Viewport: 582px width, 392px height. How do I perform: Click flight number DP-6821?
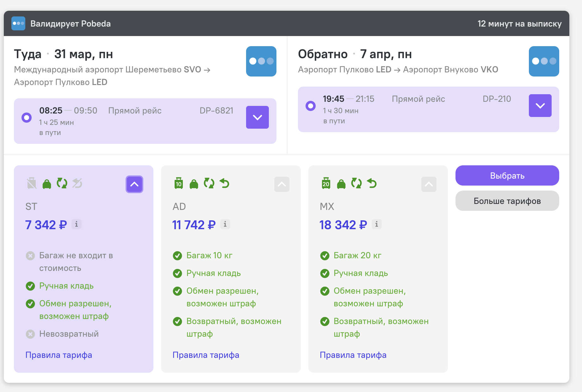click(x=216, y=110)
